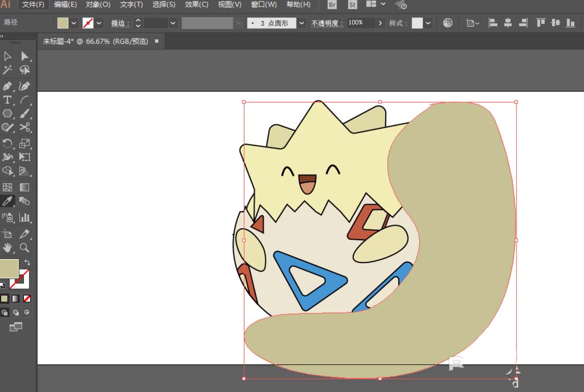Open the 效果(C) menu

(x=197, y=5)
